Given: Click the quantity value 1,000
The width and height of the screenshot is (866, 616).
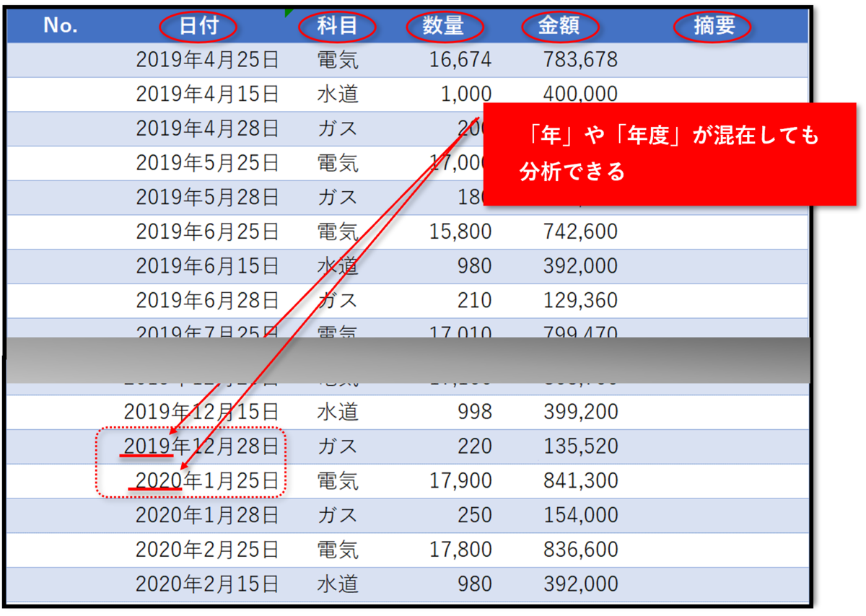Looking at the screenshot, I should point(466,94).
